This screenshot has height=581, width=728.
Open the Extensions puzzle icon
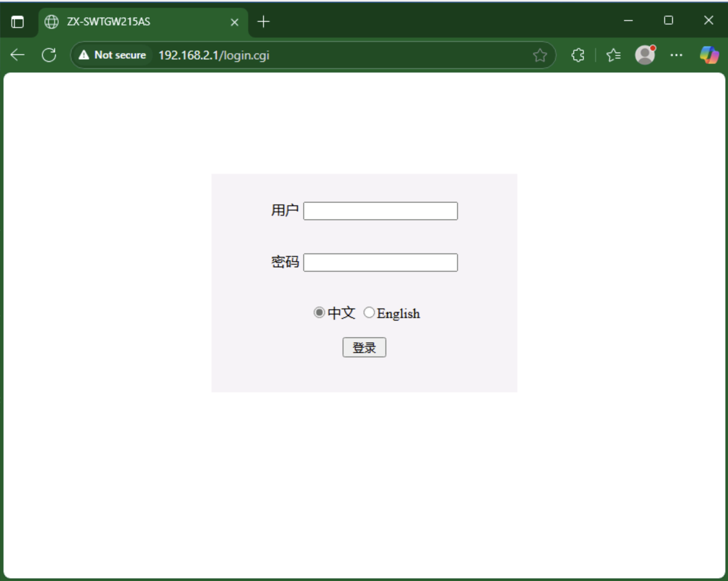pos(578,55)
